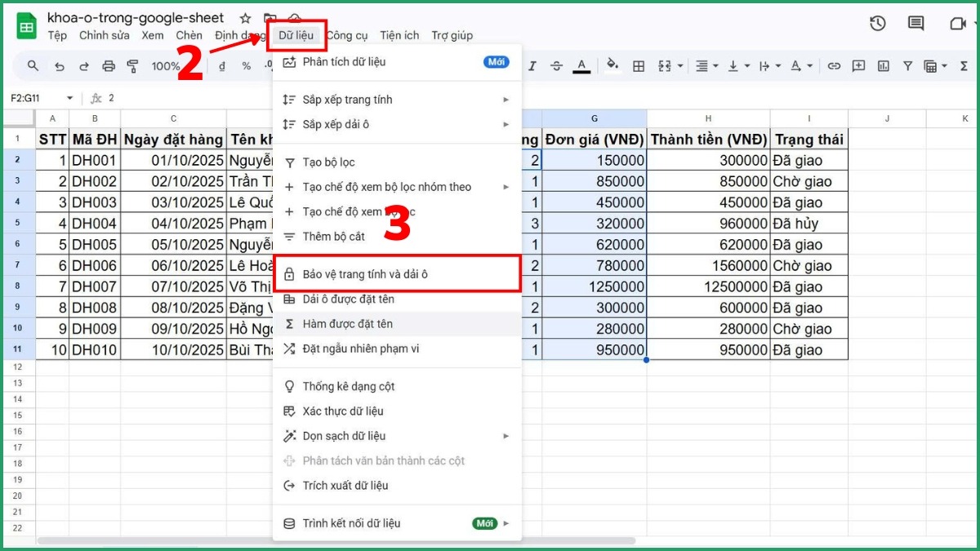Image resolution: width=980 pixels, height=551 pixels.
Task: Select cell H8 with value 12500000
Action: tap(709, 287)
